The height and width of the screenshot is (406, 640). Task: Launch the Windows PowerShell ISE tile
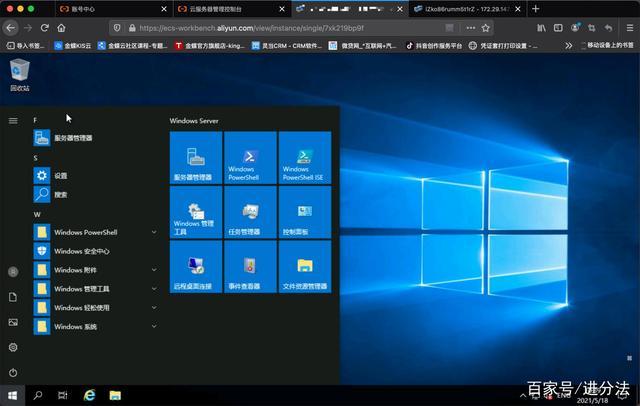click(305, 158)
